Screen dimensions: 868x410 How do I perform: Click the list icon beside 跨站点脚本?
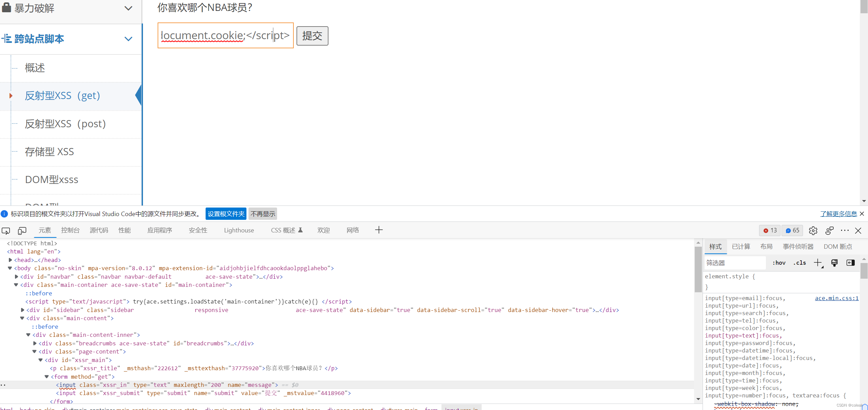click(x=6, y=39)
